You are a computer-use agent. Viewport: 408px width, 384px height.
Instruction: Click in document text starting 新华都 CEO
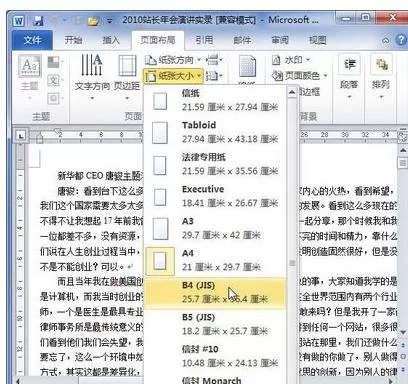[x=100, y=175]
